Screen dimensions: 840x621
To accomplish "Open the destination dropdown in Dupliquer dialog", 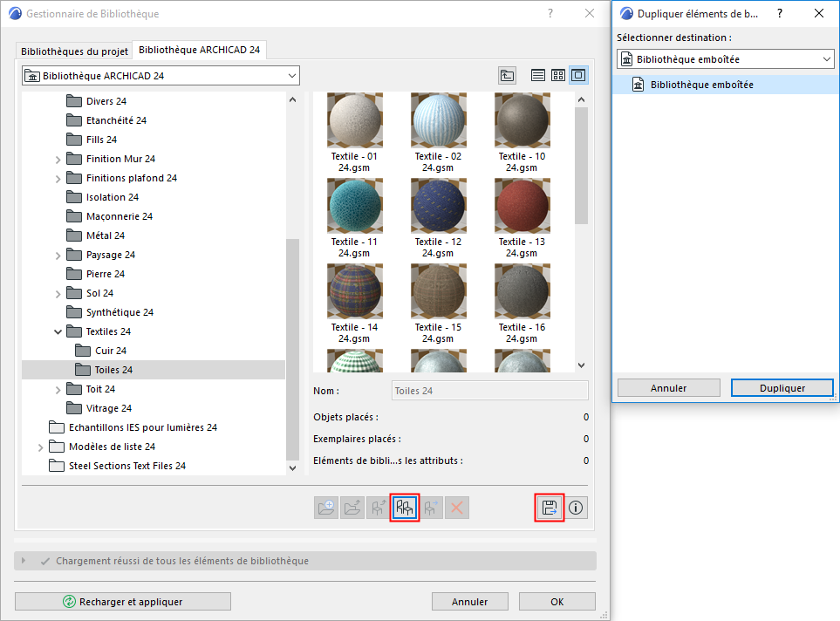I will tap(827, 58).
